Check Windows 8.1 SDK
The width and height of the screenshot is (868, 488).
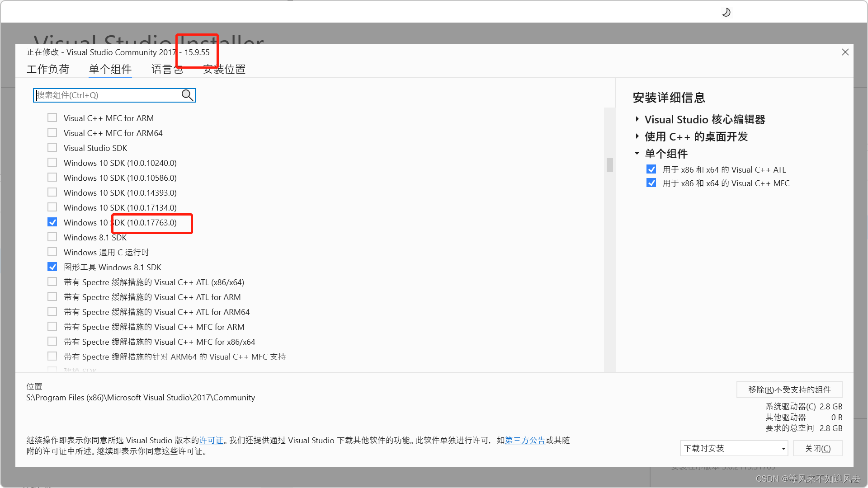52,237
